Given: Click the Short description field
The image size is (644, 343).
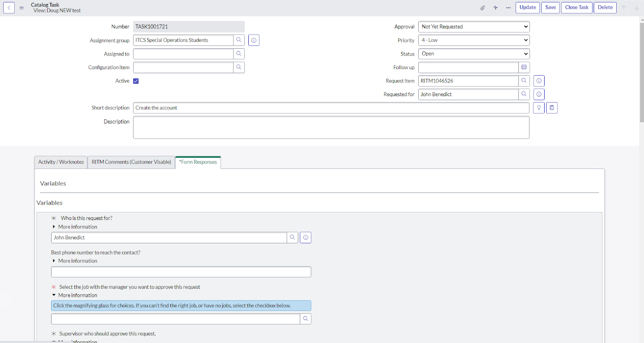Looking at the screenshot, I should tap(331, 108).
